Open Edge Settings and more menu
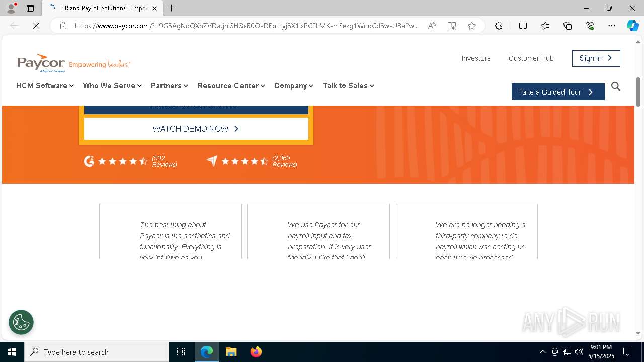This screenshot has width=644, height=362. click(612, 26)
